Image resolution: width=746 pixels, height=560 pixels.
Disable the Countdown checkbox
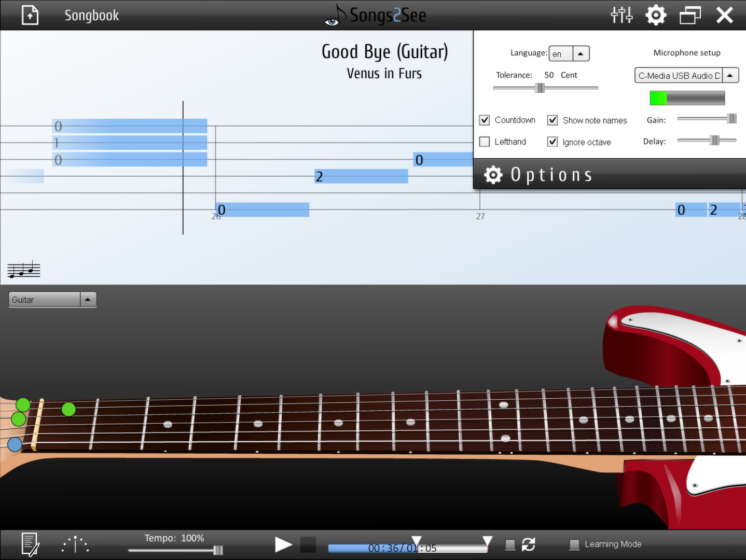484,120
